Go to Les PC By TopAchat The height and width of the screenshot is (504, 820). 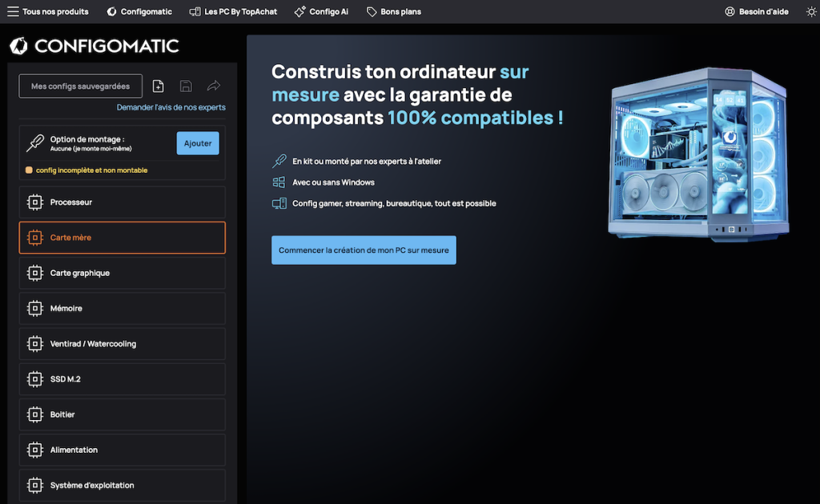pyautogui.click(x=233, y=11)
